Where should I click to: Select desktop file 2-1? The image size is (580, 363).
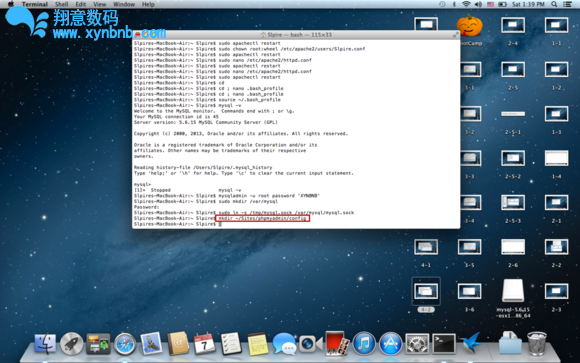pyautogui.click(x=556, y=203)
